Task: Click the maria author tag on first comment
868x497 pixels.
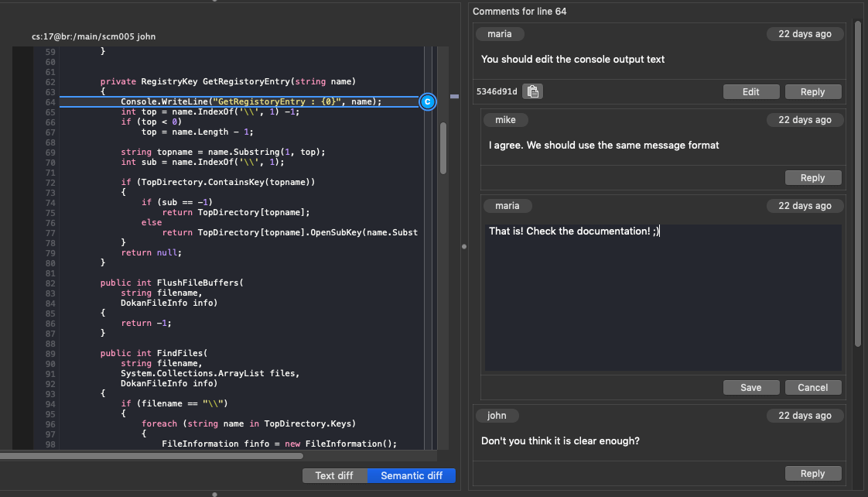Action: tap(499, 34)
